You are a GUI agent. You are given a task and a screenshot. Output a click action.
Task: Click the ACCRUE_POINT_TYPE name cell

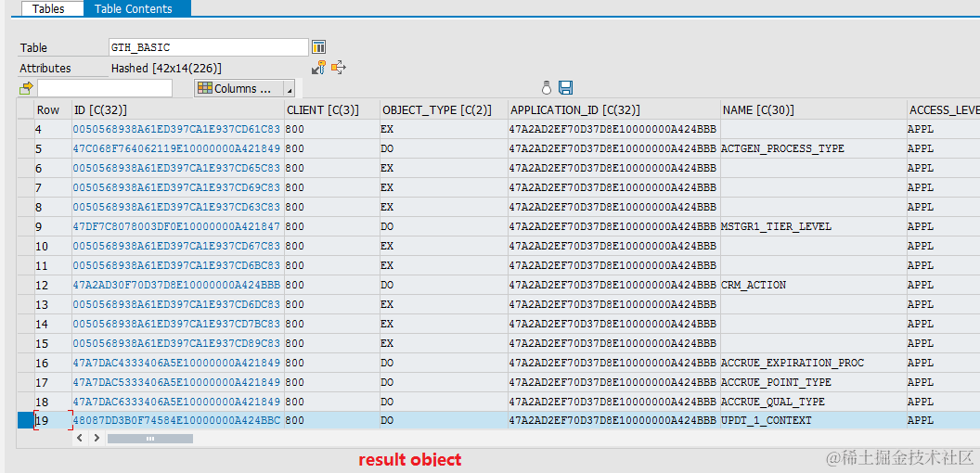[x=813, y=382]
